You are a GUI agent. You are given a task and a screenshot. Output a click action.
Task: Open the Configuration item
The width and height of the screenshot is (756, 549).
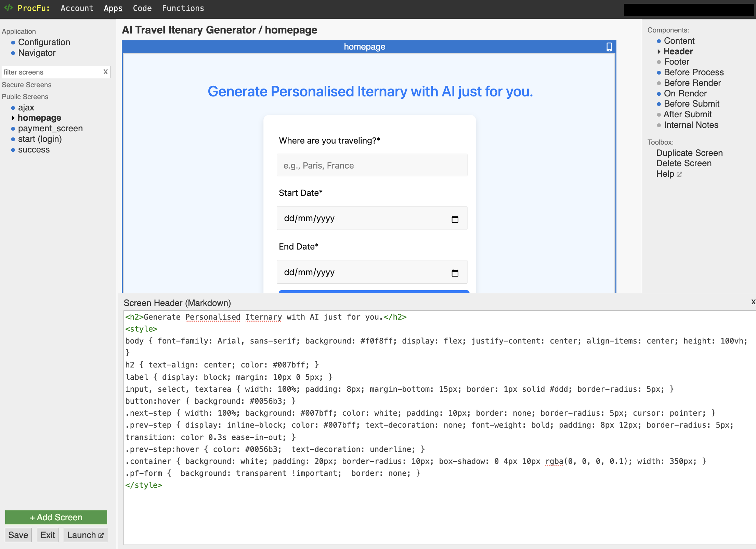tap(44, 42)
